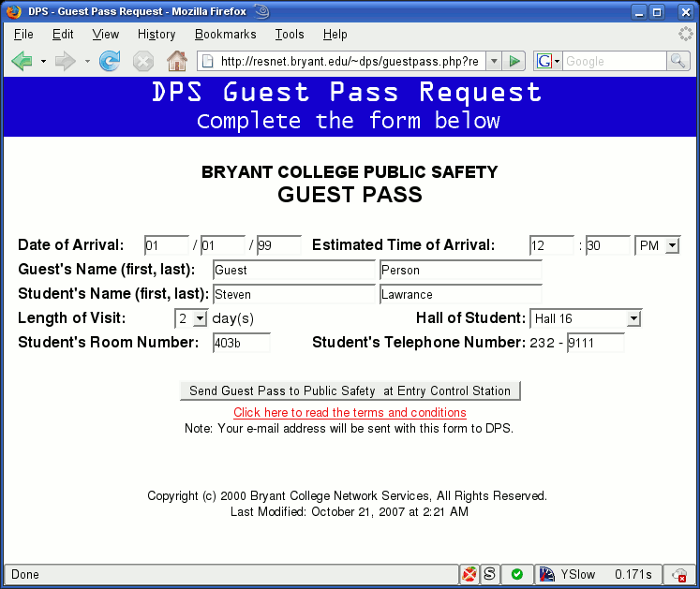Open the View menu

(105, 35)
